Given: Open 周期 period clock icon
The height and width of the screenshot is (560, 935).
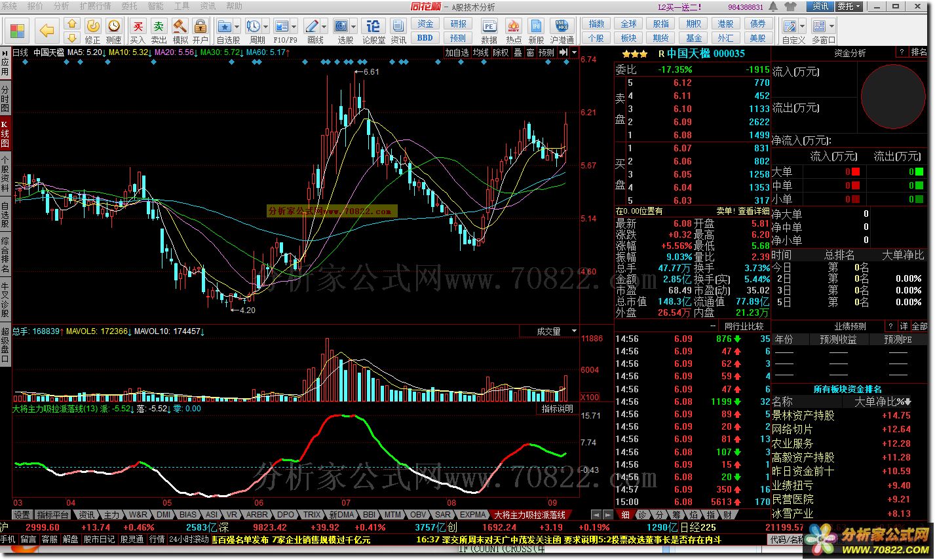Looking at the screenshot, I should coord(254,27).
